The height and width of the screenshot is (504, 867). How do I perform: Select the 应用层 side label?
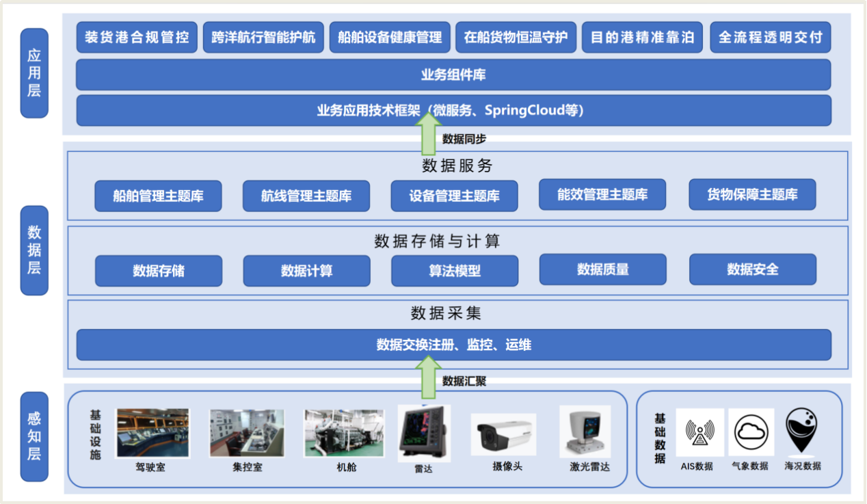[x=34, y=73]
